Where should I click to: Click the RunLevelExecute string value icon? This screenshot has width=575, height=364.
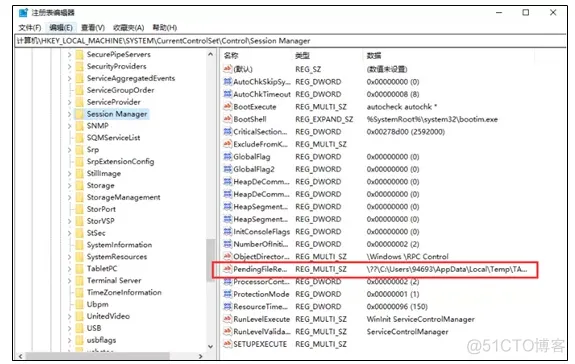point(228,319)
